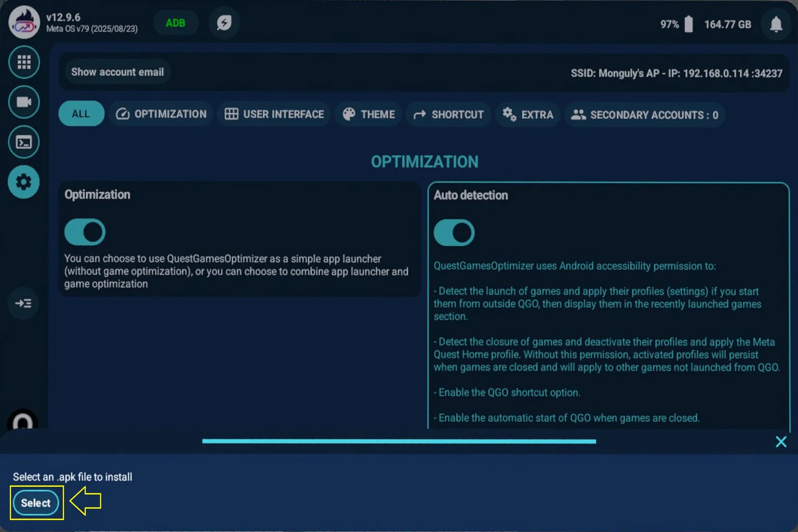Click the battery icon in status bar
This screenshot has height=532, width=798.
point(689,24)
